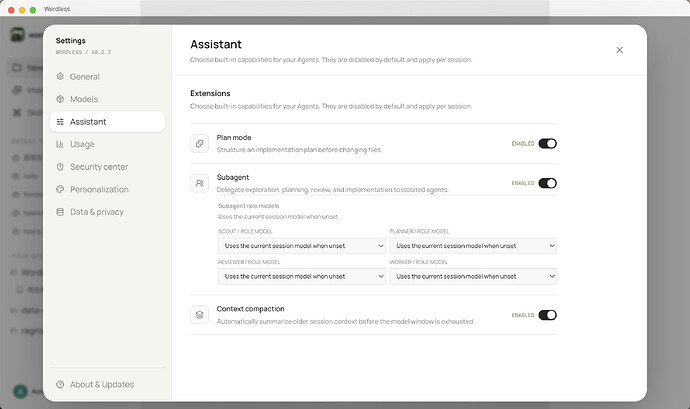Open the Reviewer role model dropdown
The image size is (690, 409).
tap(302, 276)
